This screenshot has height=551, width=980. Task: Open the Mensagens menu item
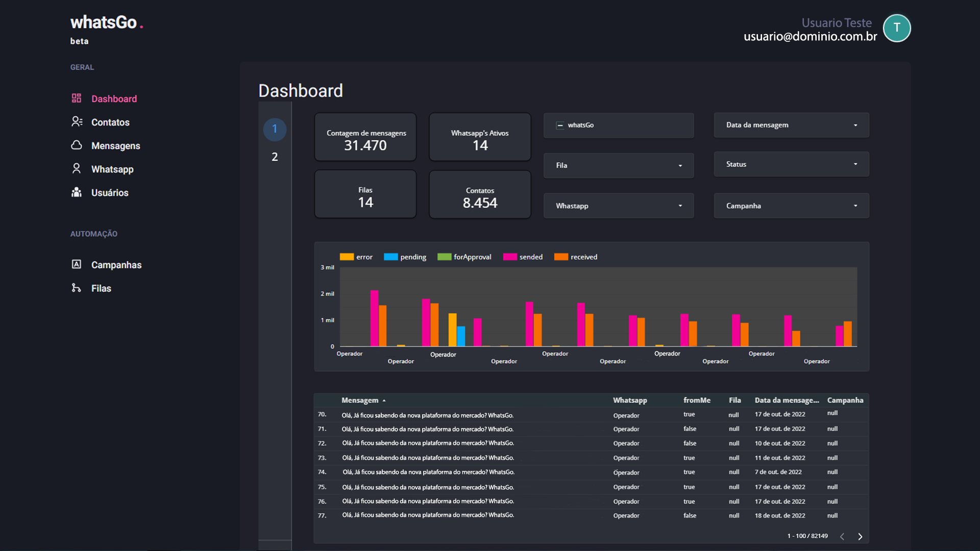115,145
